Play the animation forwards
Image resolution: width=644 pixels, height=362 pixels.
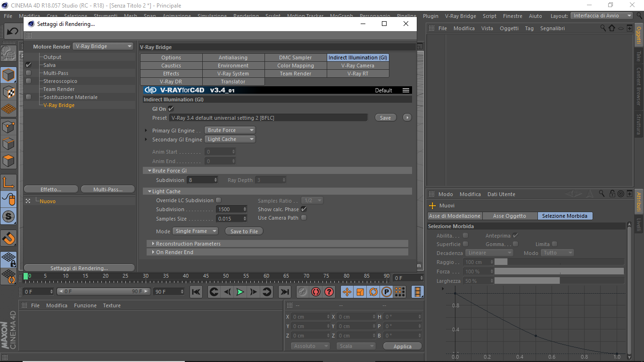(240, 292)
